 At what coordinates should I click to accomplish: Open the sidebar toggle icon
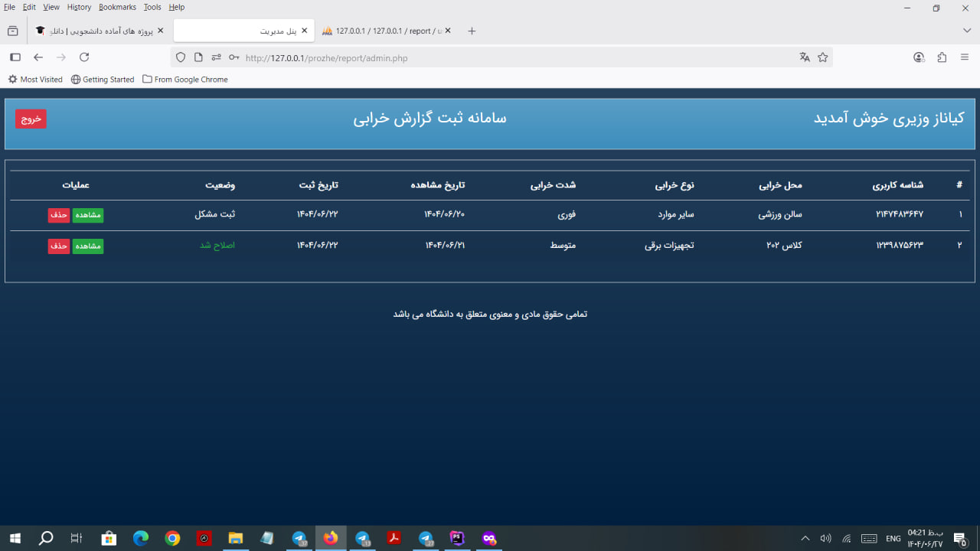pyautogui.click(x=15, y=57)
